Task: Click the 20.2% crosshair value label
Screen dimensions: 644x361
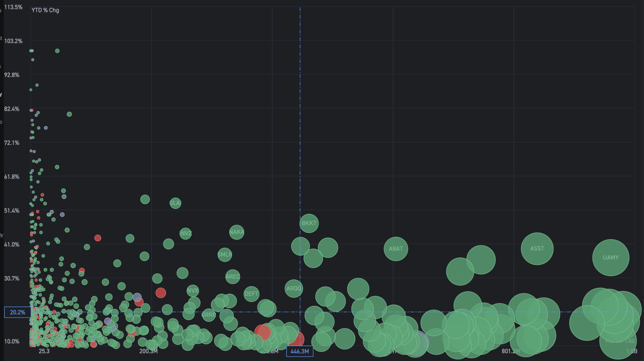Action: (x=17, y=312)
